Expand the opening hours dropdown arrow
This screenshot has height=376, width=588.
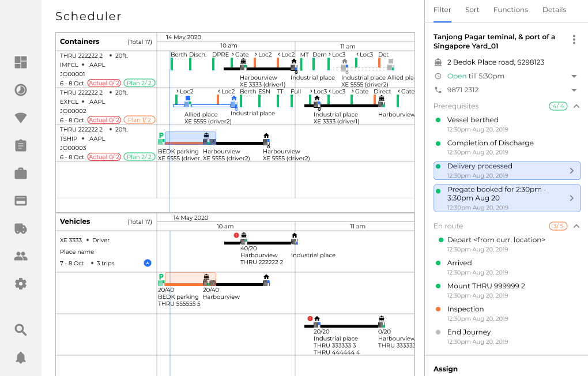click(x=574, y=76)
